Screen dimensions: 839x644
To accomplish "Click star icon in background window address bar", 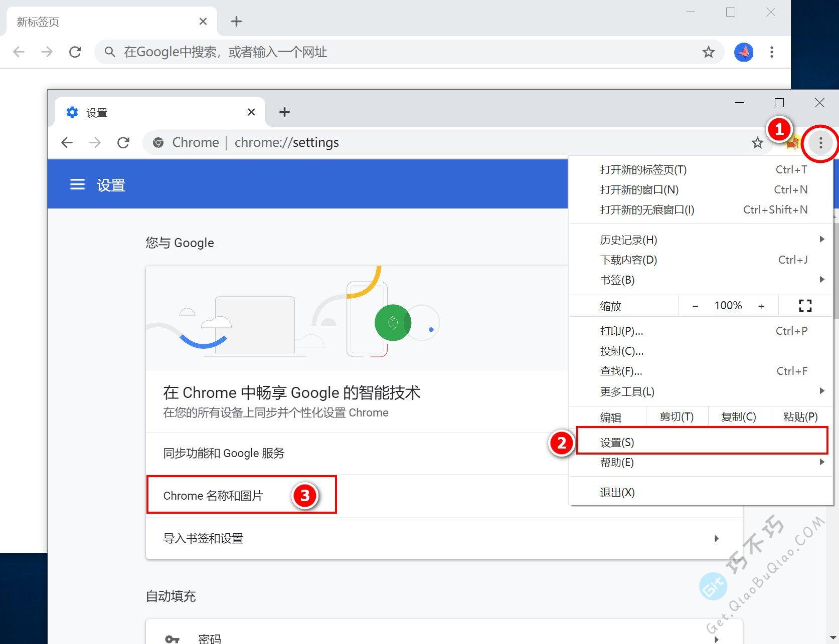I will [708, 52].
